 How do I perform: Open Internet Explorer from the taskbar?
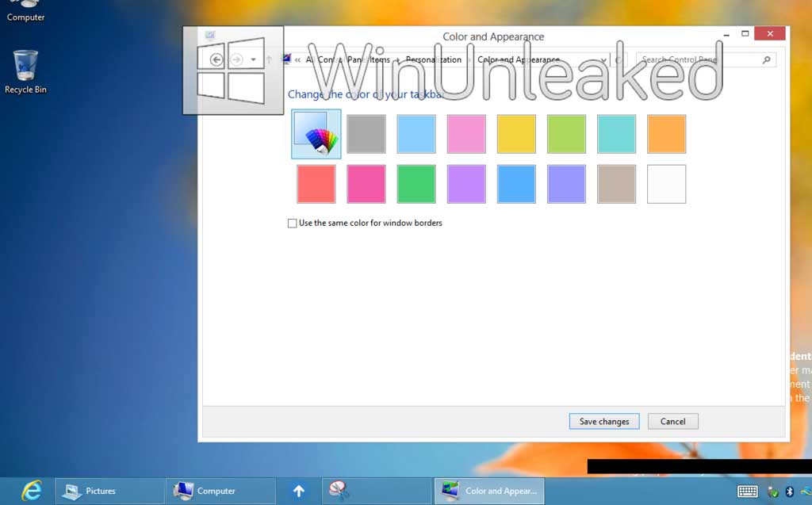(x=32, y=491)
